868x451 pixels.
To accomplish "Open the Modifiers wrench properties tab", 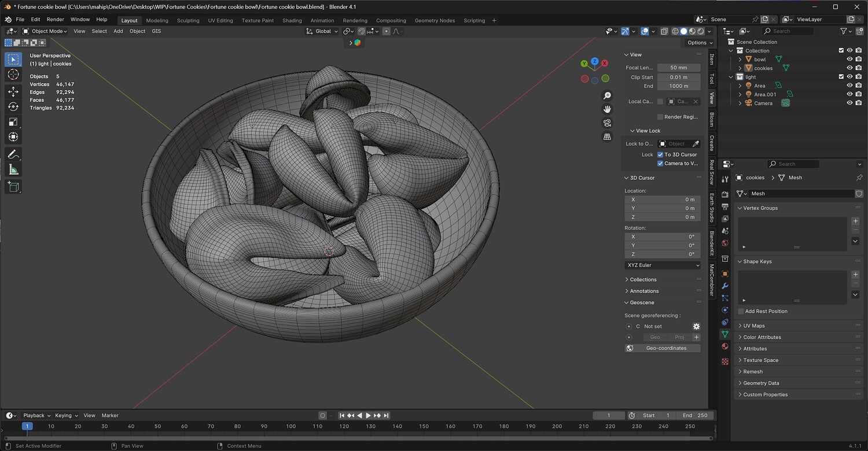I will pyautogui.click(x=724, y=286).
